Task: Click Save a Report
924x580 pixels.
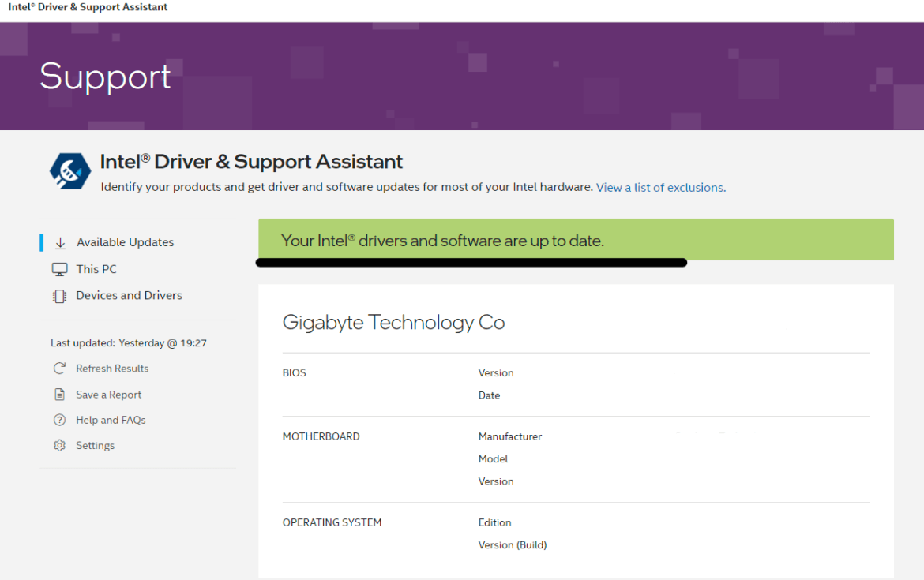Action: pyautogui.click(x=108, y=394)
